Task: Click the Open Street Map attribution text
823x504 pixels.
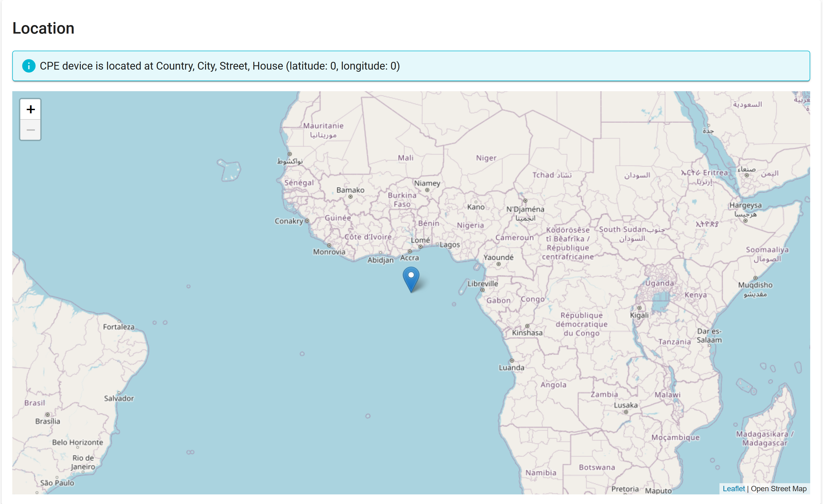Action: coord(779,489)
